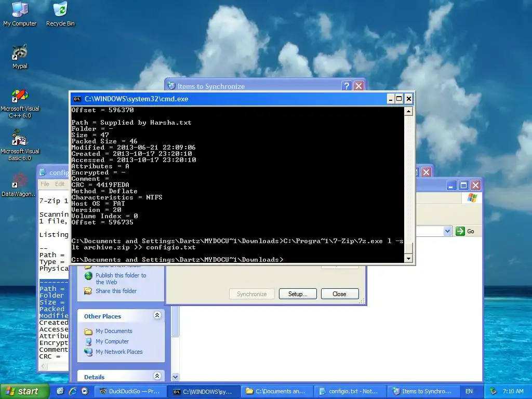Open the Recycle Bin desktop icon
Image resolution: width=532 pixels, height=399 pixels.
click(x=60, y=14)
